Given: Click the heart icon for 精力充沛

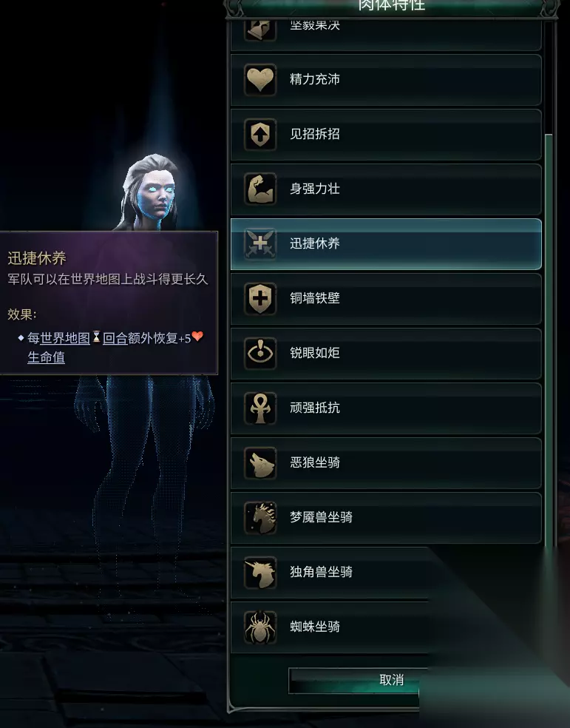Looking at the screenshot, I should point(260,79).
